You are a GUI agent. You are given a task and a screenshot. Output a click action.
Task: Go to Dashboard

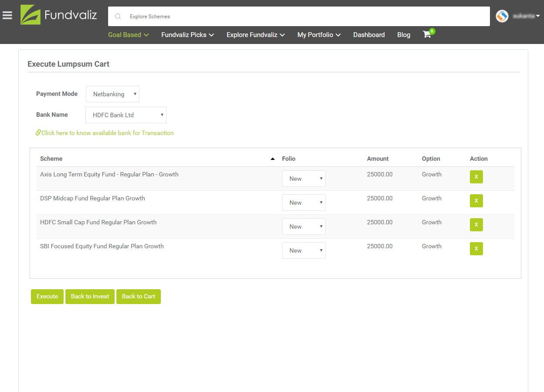(369, 35)
